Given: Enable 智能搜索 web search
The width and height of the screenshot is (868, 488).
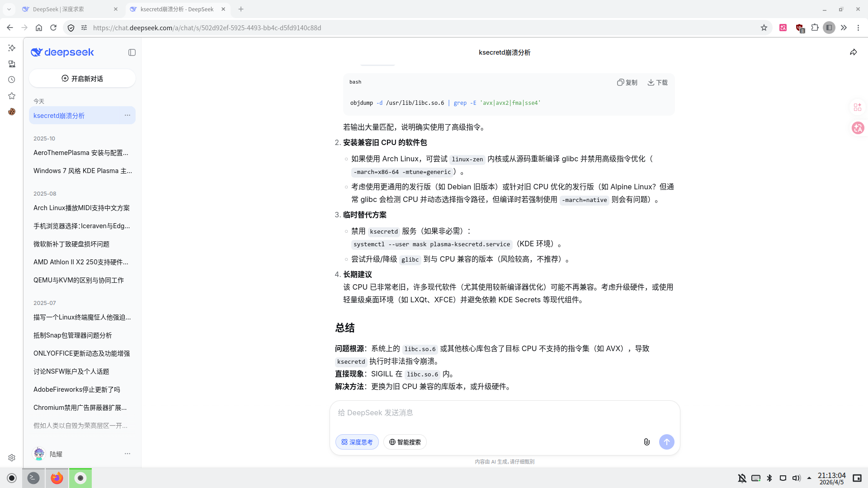Looking at the screenshot, I should point(405,442).
